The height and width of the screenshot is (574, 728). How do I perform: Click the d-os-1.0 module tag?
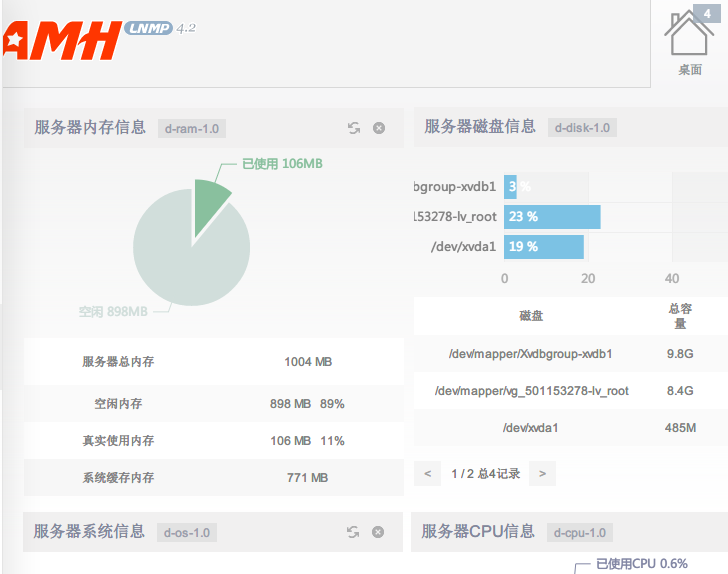(x=186, y=532)
